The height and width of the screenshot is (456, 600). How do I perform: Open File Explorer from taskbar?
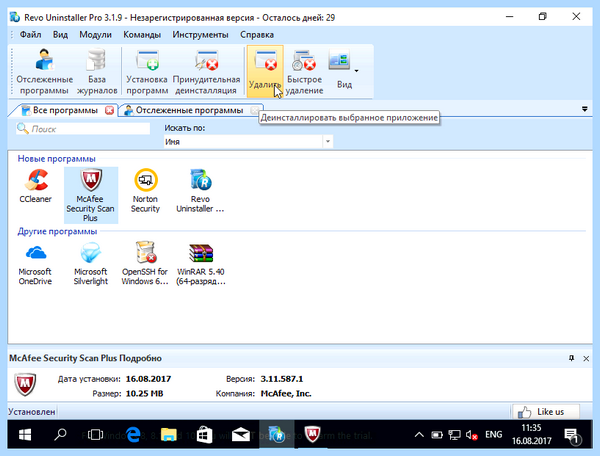[169, 435]
